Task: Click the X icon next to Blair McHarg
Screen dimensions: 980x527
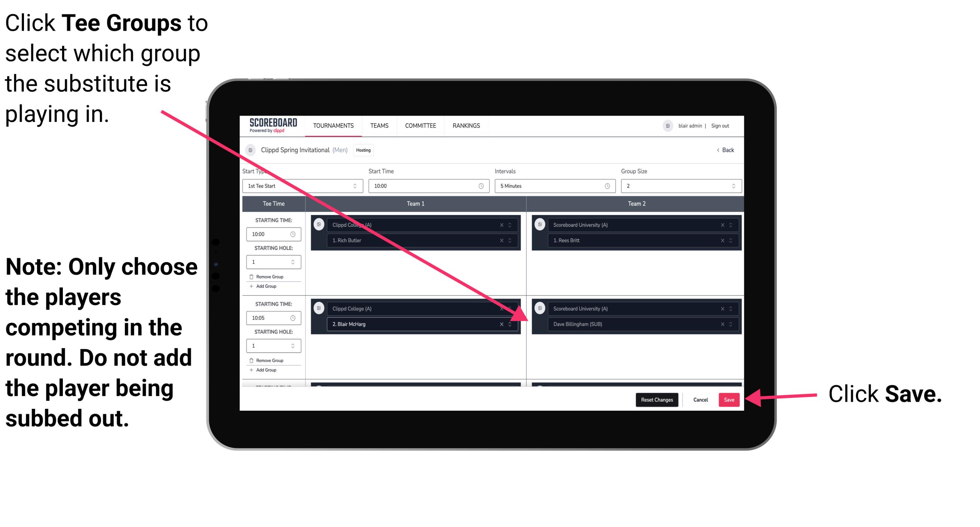Action: point(502,324)
